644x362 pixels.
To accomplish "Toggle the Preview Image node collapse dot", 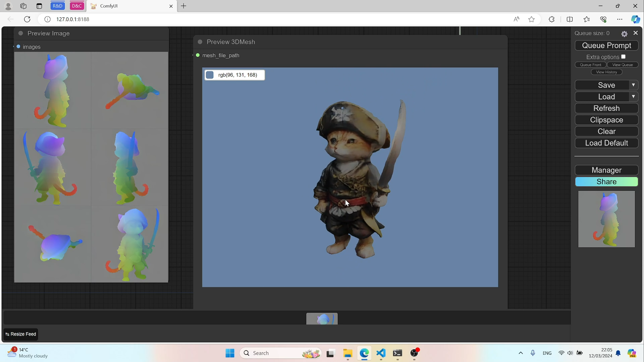I will click(20, 33).
